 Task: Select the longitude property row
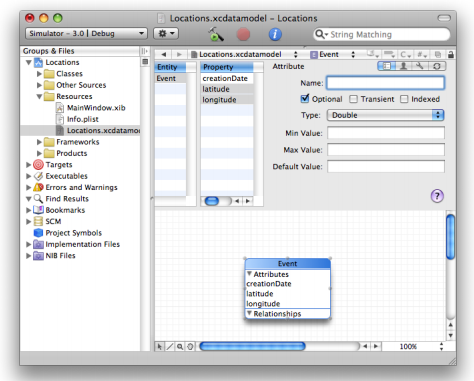click(227, 100)
